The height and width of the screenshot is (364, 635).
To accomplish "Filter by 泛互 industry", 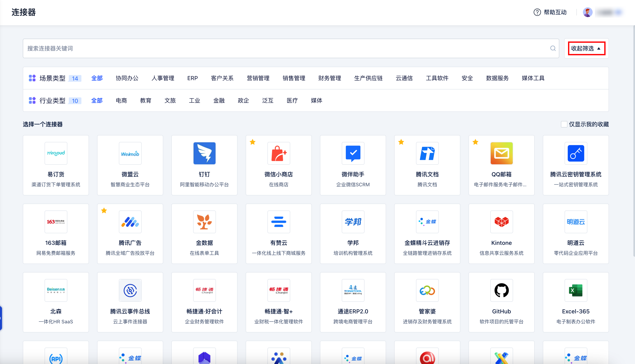I will click(268, 100).
